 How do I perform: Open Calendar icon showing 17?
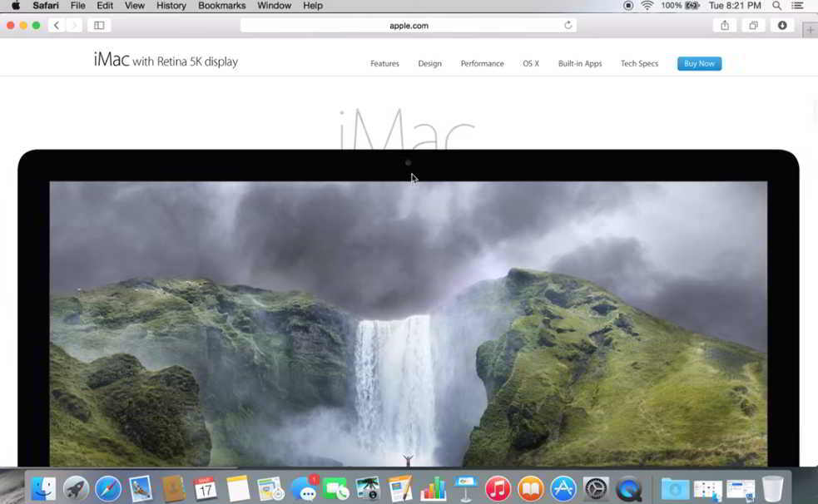(x=206, y=489)
